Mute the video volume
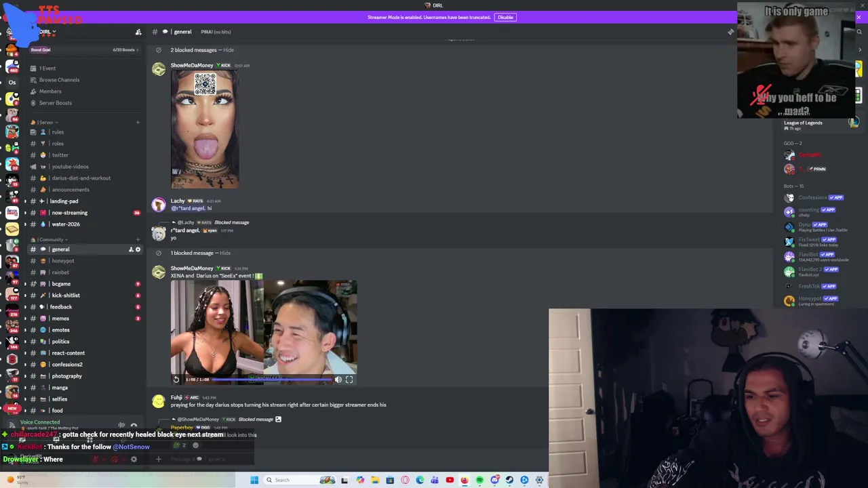Image resolution: width=868 pixels, height=488 pixels. point(338,380)
